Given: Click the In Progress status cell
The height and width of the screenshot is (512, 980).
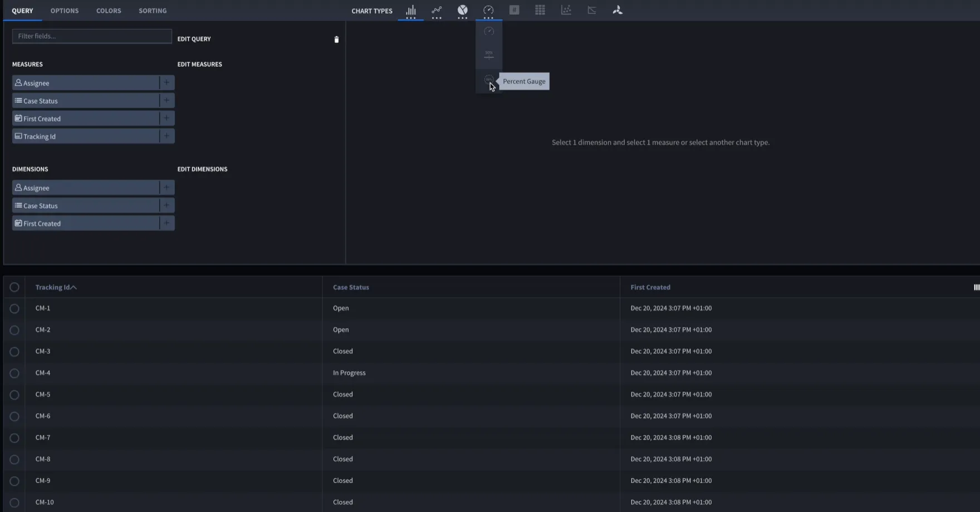Looking at the screenshot, I should (x=349, y=373).
